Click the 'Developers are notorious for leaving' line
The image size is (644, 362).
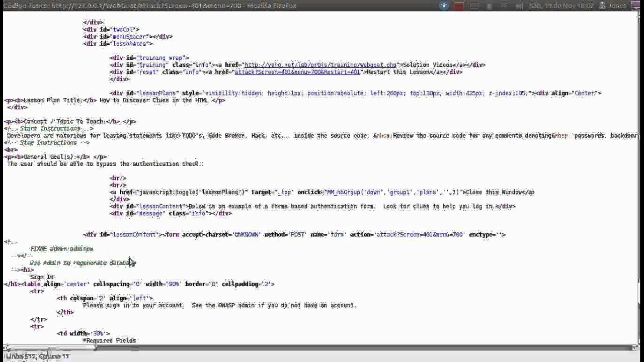pos(322,135)
